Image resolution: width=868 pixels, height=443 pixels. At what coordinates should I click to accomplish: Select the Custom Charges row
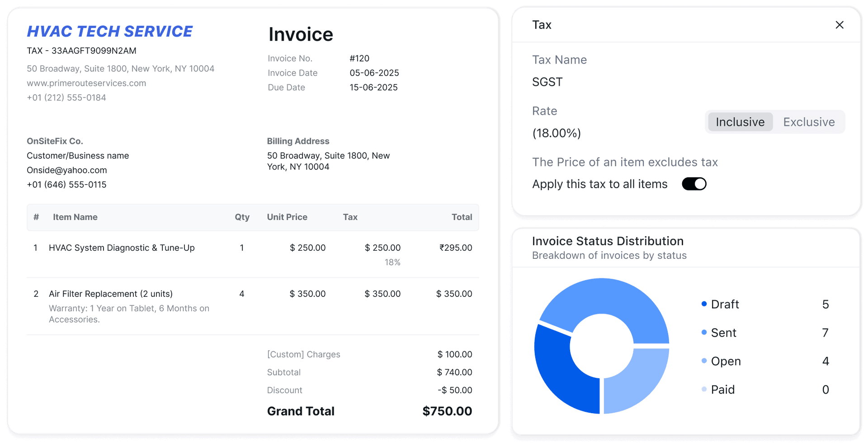click(x=304, y=354)
